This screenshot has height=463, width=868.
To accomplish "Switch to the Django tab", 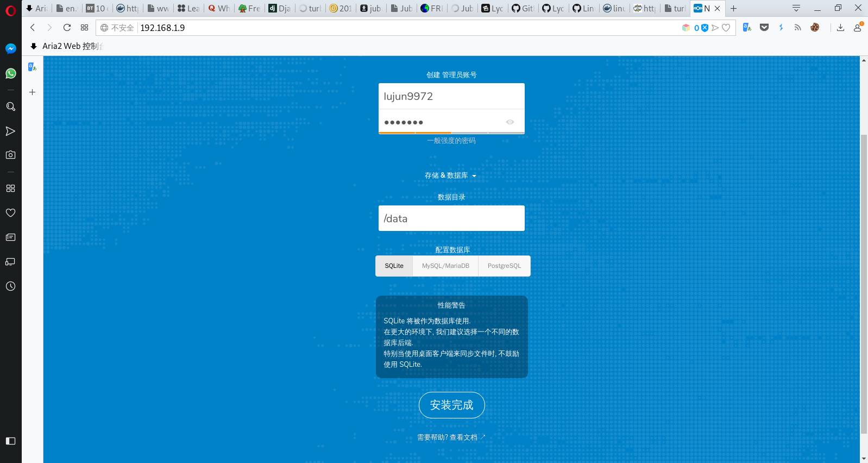I will click(280, 8).
